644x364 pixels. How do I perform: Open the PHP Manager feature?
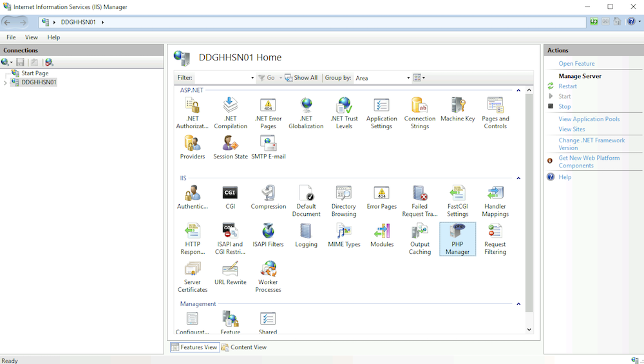coord(457,238)
